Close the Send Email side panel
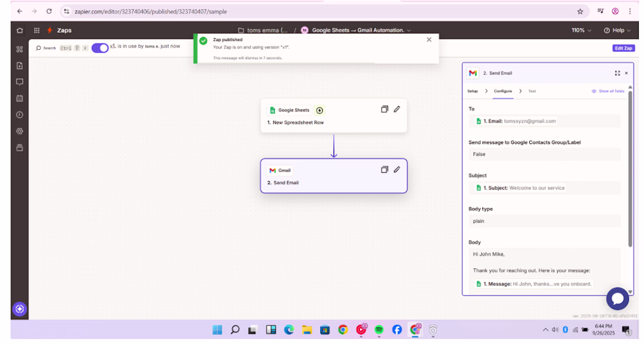Image resolution: width=644 pixels, height=344 pixels. [x=626, y=73]
